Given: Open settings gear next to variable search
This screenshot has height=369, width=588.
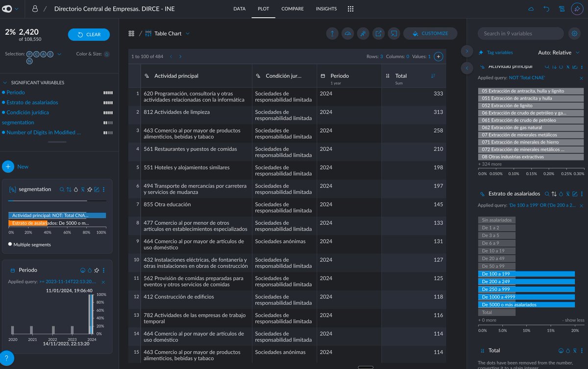Looking at the screenshot, I should [x=574, y=33].
